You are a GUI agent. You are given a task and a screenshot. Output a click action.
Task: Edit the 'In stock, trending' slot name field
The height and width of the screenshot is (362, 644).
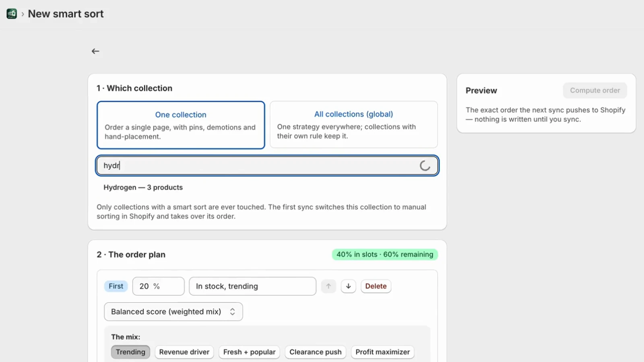tap(253, 286)
